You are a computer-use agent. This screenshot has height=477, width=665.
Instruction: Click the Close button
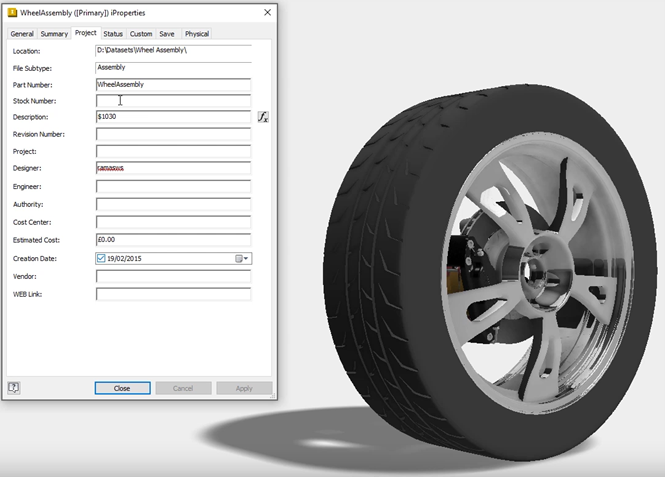tap(123, 388)
